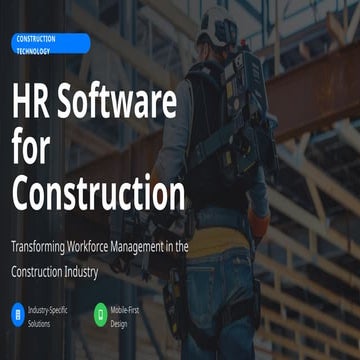Click the green Mobile-First Design phone icon
The width and height of the screenshot is (360, 360).
click(101, 315)
